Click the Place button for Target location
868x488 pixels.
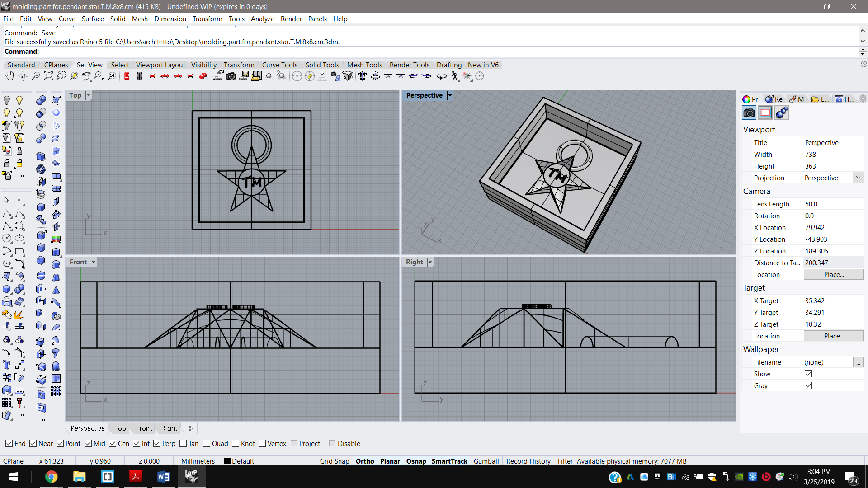coord(833,336)
